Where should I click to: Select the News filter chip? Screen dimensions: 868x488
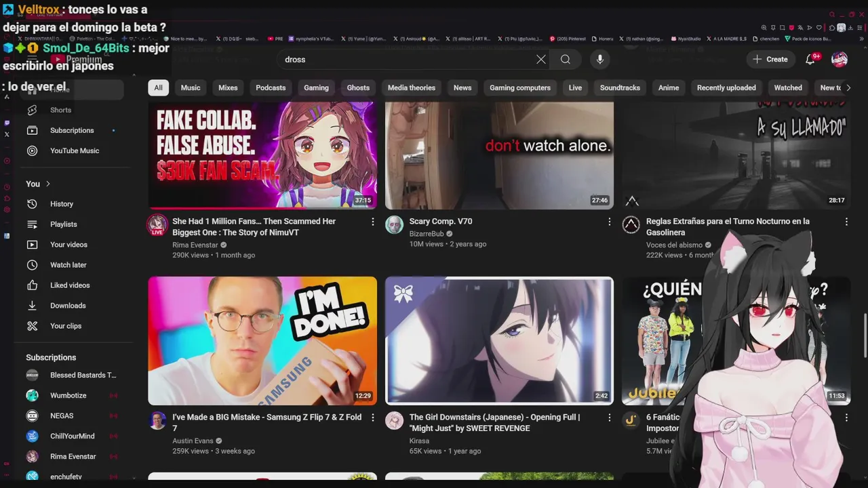pyautogui.click(x=462, y=87)
